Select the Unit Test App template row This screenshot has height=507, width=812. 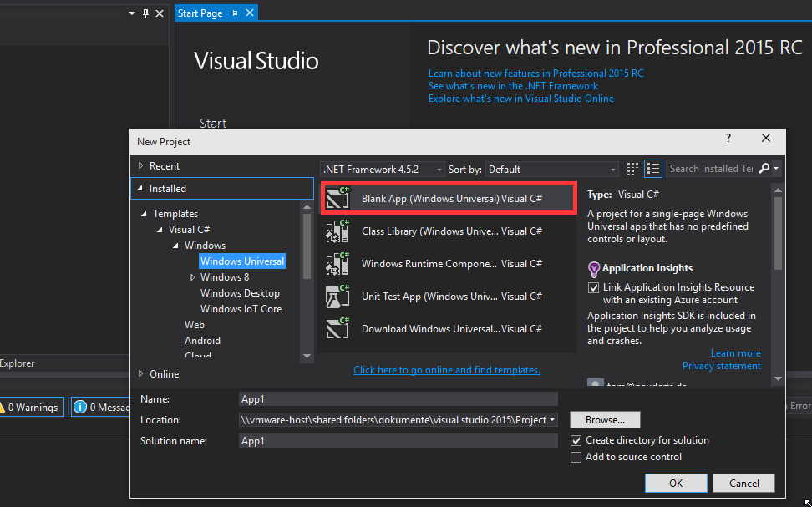[x=448, y=297]
